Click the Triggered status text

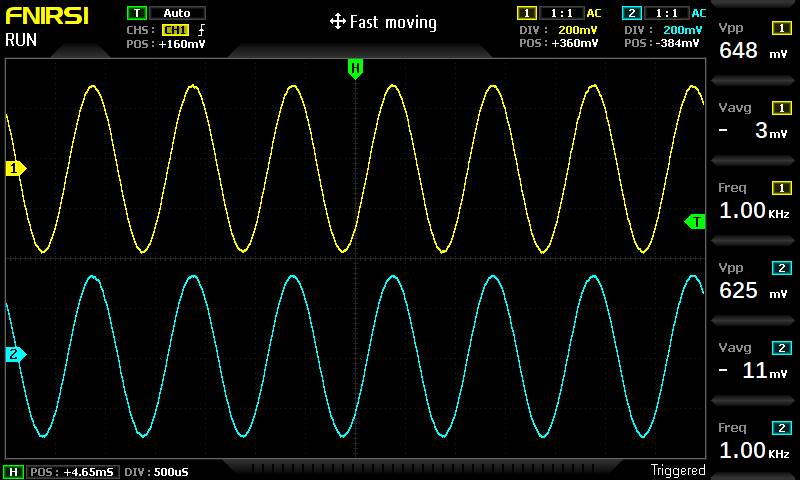point(678,470)
